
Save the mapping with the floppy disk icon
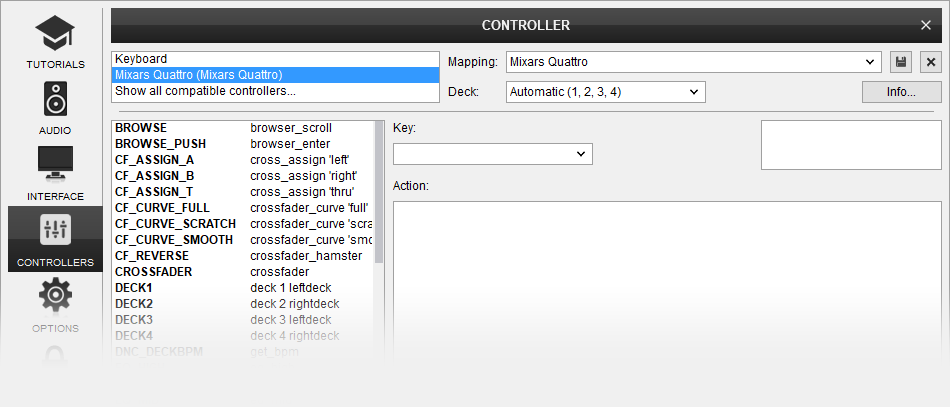coord(901,62)
